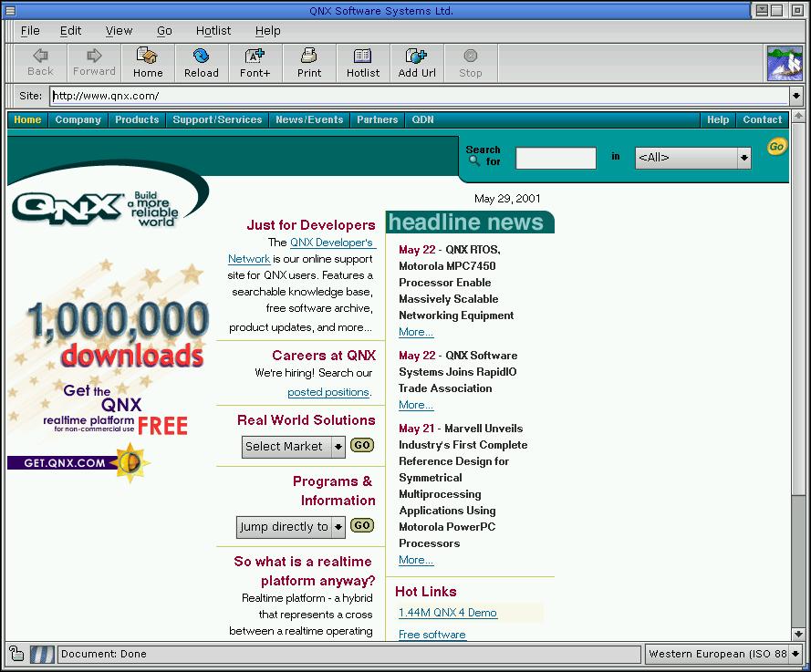Screen dimensions: 811x672
Task: Increase font size with Font+
Action: [x=255, y=63]
